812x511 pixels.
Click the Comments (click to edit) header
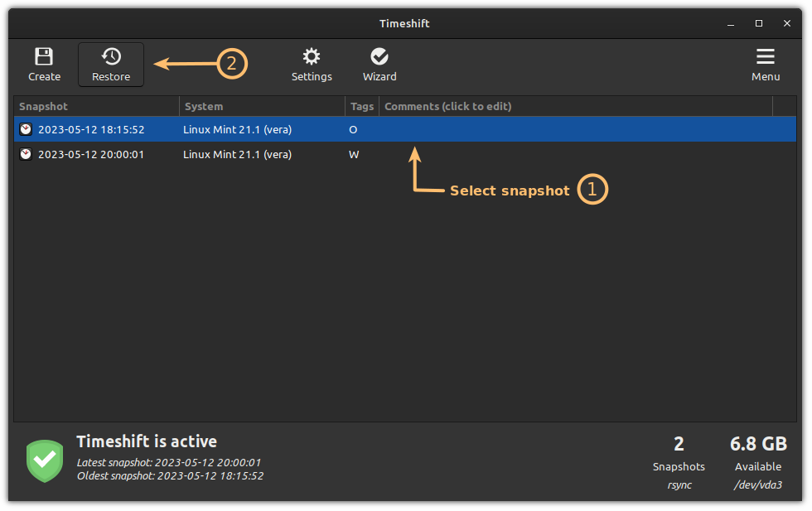[x=576, y=106]
